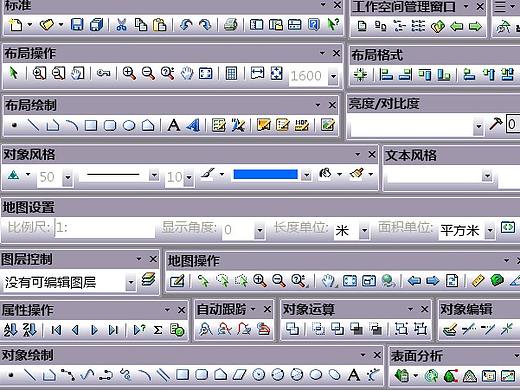
Task: Click the align center icon in layout format
Action: tap(360, 74)
